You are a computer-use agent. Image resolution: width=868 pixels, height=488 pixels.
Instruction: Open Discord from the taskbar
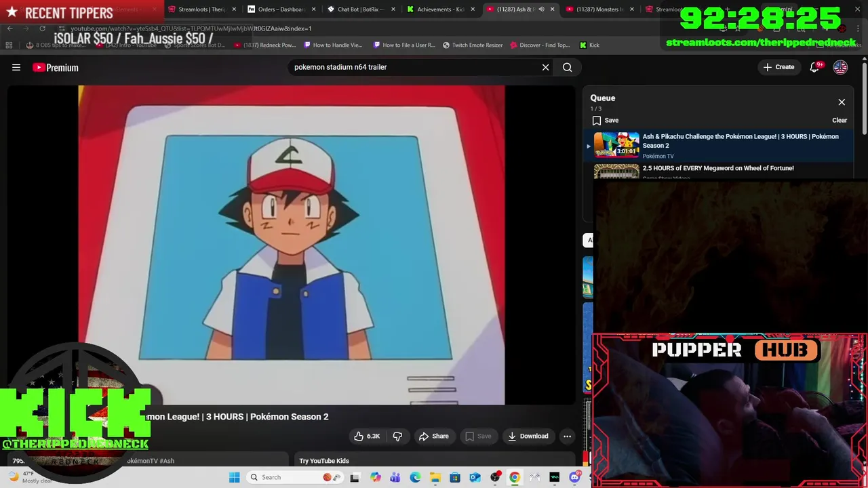click(574, 477)
